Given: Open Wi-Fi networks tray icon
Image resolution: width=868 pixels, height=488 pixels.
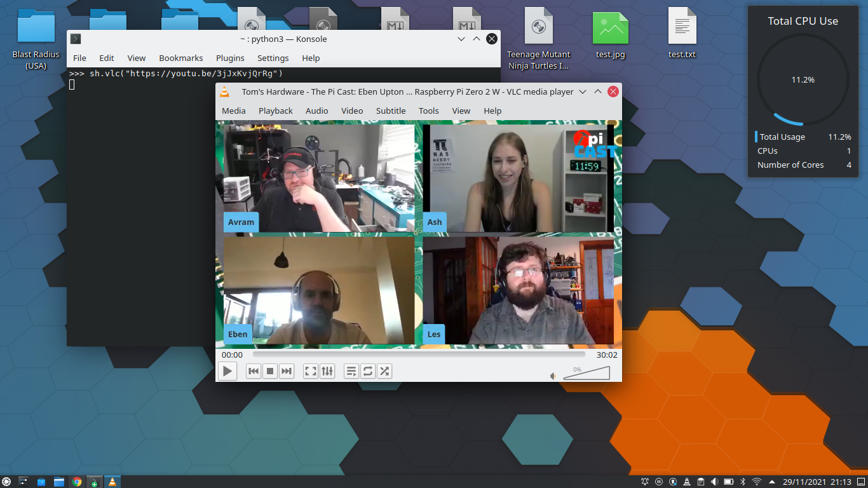Looking at the screenshot, I should point(757,482).
